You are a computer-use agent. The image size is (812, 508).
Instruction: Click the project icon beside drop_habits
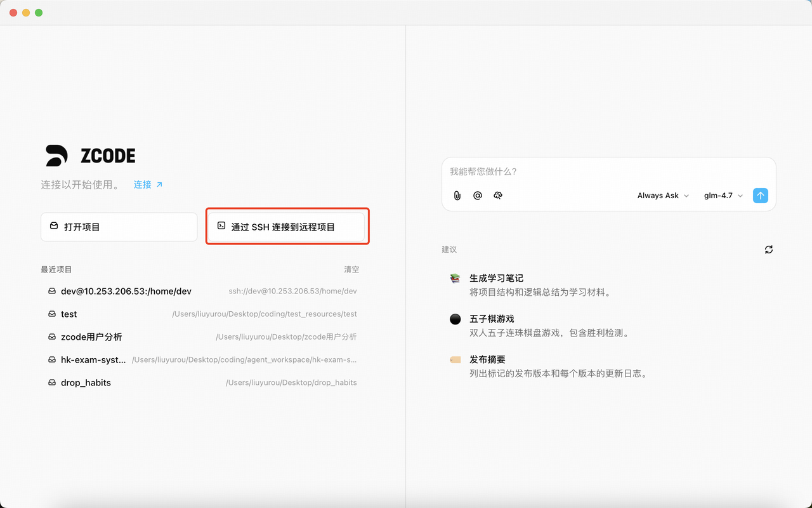(52, 382)
